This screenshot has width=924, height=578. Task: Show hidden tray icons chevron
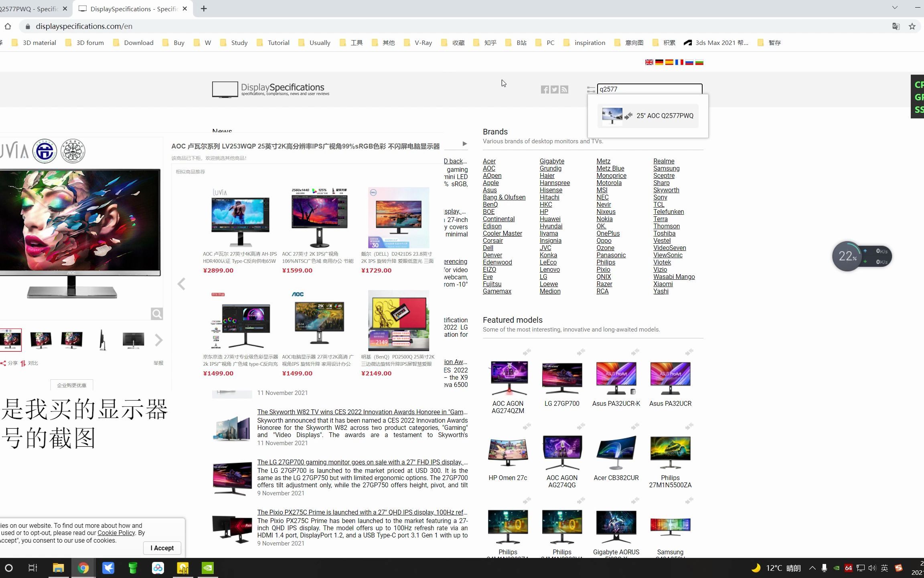click(812, 568)
